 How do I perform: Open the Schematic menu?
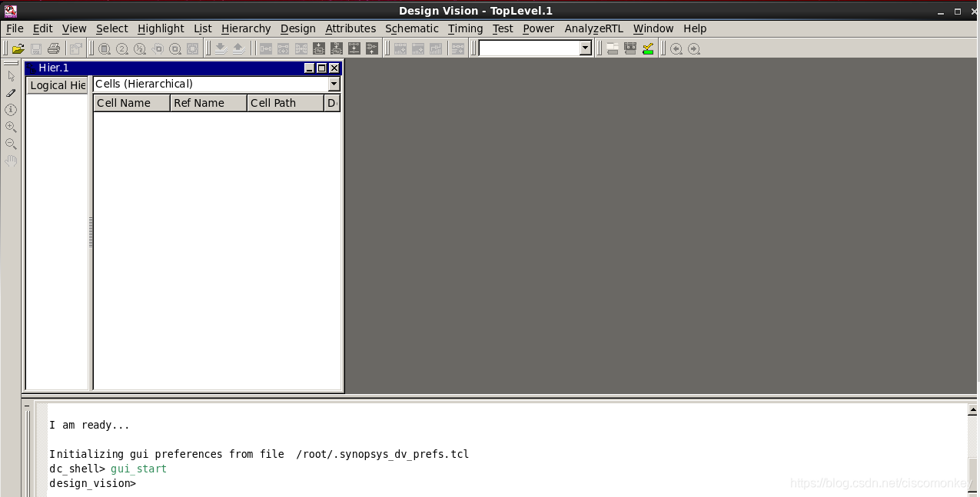click(x=412, y=28)
